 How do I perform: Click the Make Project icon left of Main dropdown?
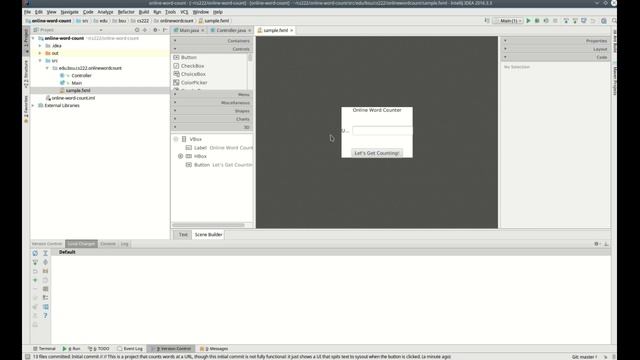487,20
